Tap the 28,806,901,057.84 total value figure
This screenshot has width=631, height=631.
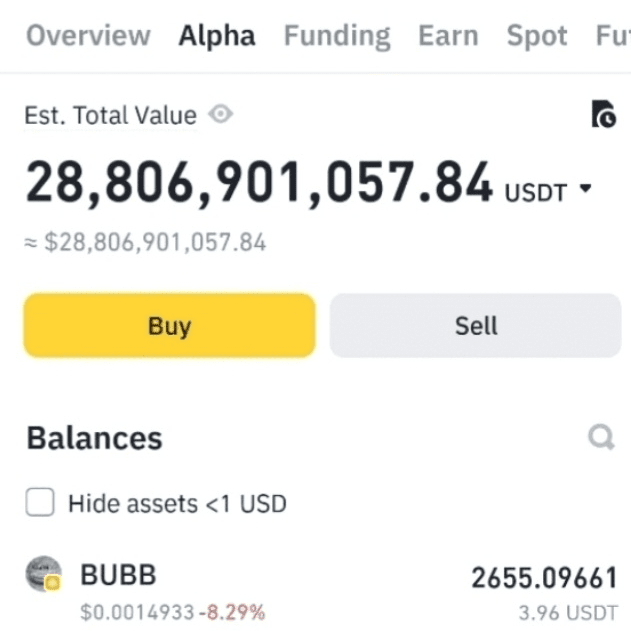pyautogui.click(x=259, y=183)
